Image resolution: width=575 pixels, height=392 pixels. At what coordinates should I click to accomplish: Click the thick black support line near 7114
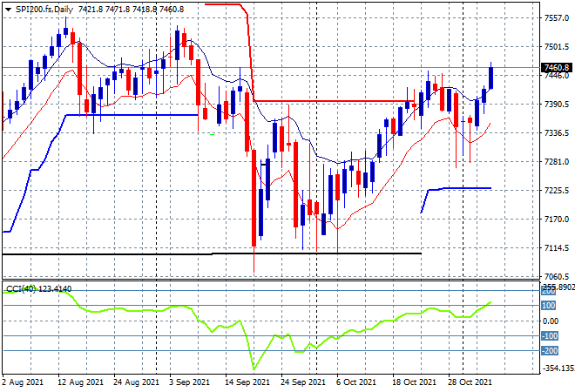212,253
